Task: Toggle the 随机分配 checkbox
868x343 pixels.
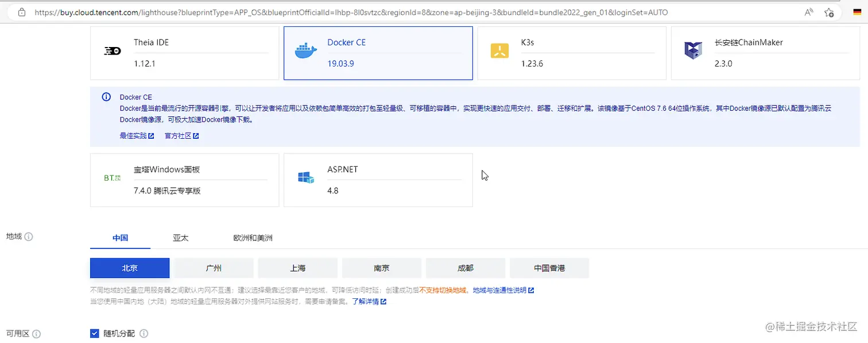Action: tap(95, 333)
